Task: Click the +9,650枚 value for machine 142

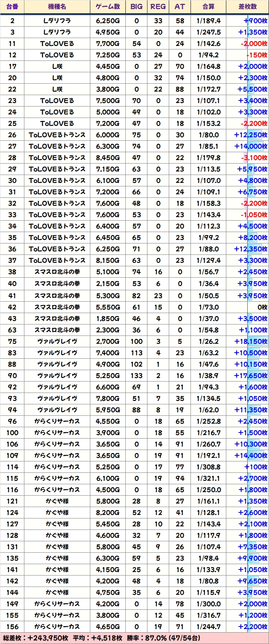Action: [x=253, y=581]
